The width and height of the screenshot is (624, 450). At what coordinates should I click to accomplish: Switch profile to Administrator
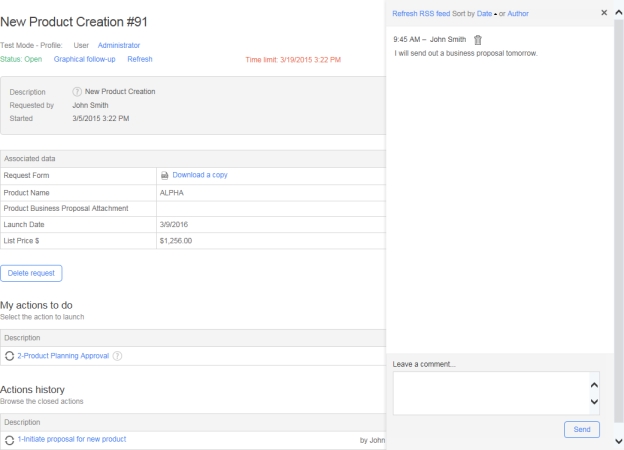119,45
